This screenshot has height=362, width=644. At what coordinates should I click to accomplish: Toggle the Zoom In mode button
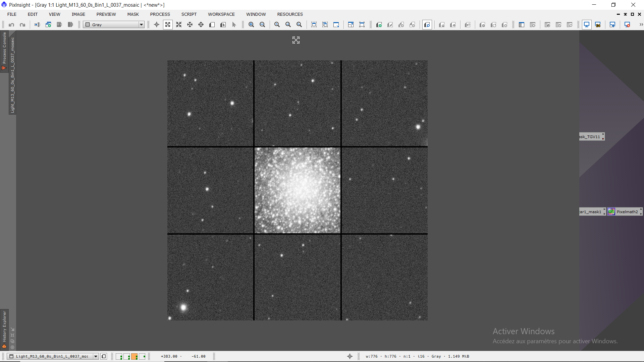click(168, 25)
